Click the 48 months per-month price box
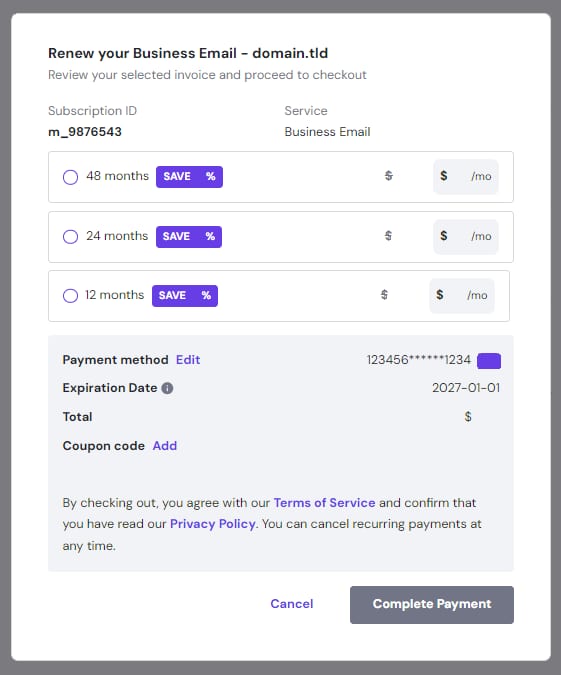The height and width of the screenshot is (675, 561). pos(466,176)
